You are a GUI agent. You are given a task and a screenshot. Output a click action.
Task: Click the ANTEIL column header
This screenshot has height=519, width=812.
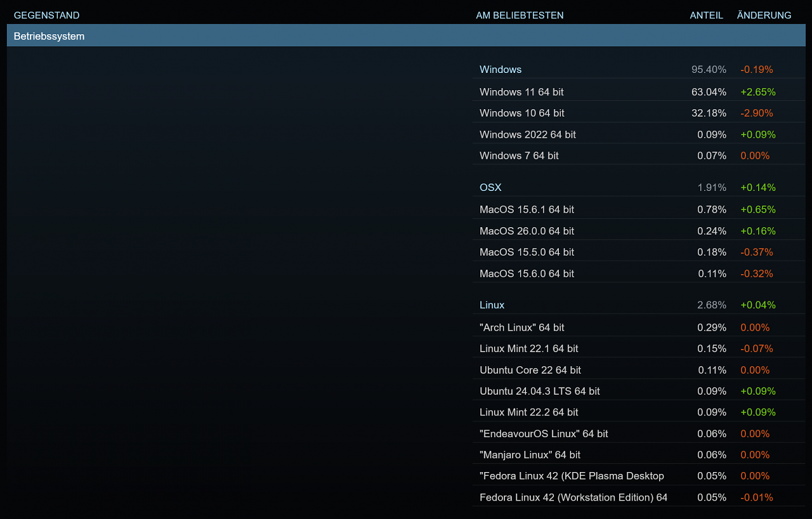pyautogui.click(x=707, y=15)
